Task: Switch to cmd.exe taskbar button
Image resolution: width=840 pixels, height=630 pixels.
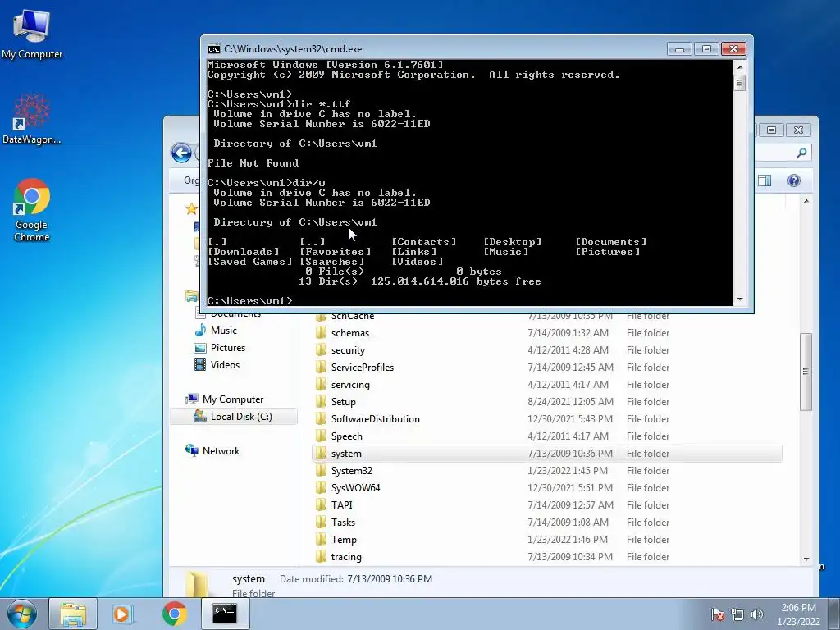Action: tap(225, 614)
